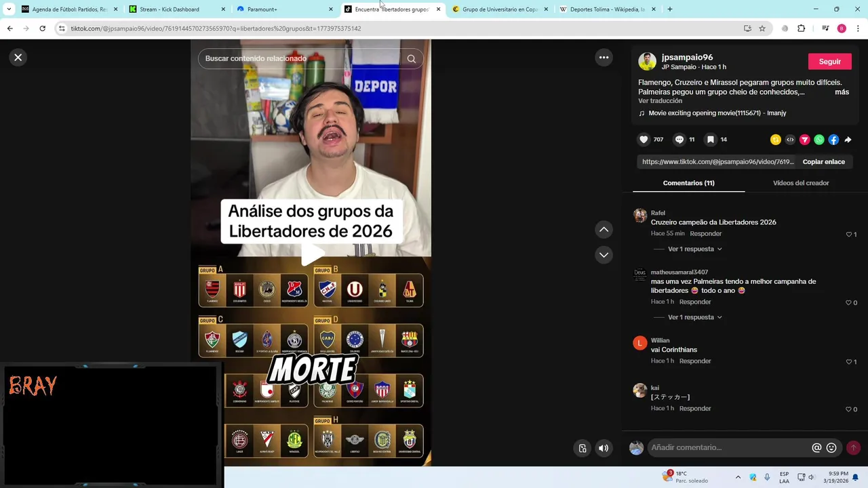
Task: Switch to 'Agenda de Fútbol' browser tab
Action: (x=70, y=9)
